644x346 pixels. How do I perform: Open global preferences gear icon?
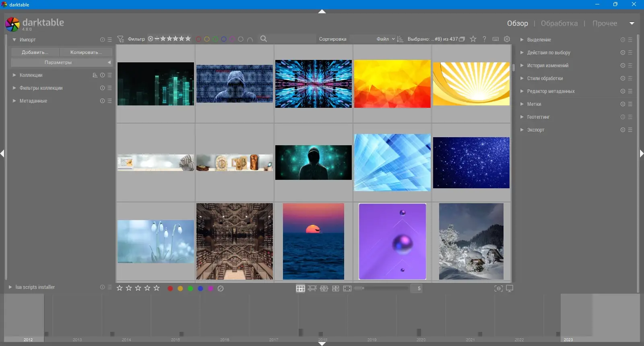coord(507,39)
